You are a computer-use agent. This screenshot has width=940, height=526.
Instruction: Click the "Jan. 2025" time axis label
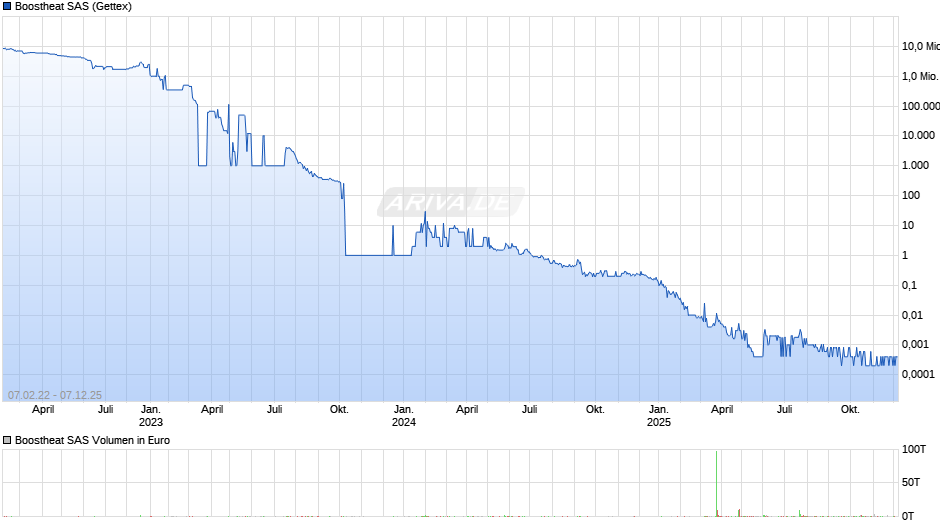(658, 416)
